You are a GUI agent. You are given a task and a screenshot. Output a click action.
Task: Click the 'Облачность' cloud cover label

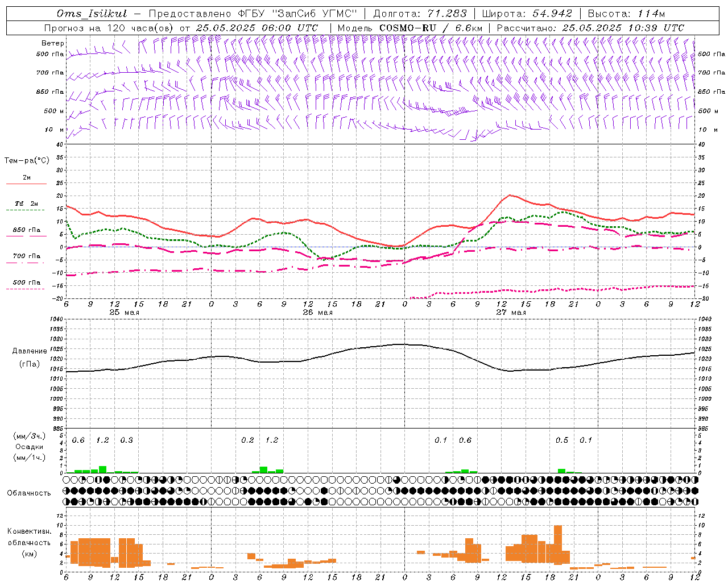(29, 493)
